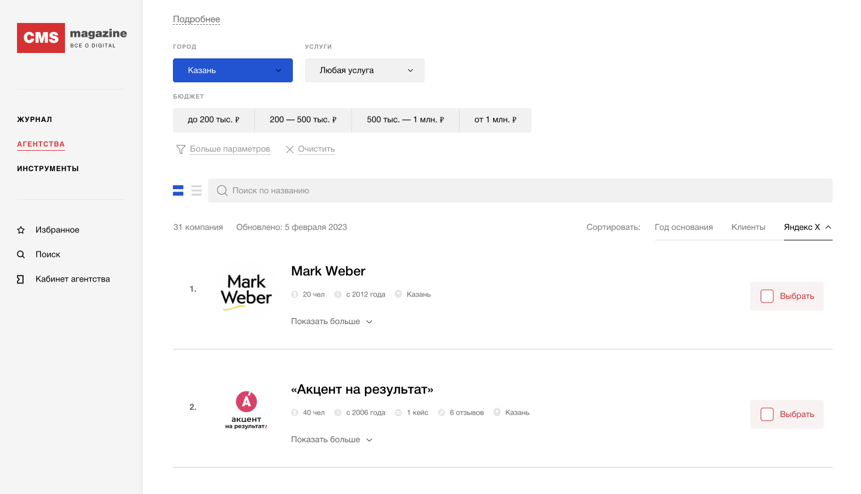
Task: Open «Акцент на результат» agency title
Action: [x=362, y=390]
